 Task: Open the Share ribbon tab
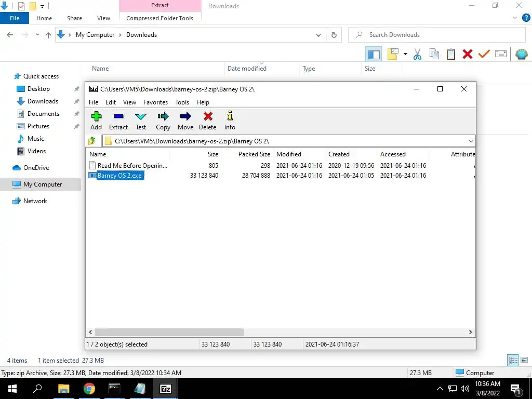74,18
